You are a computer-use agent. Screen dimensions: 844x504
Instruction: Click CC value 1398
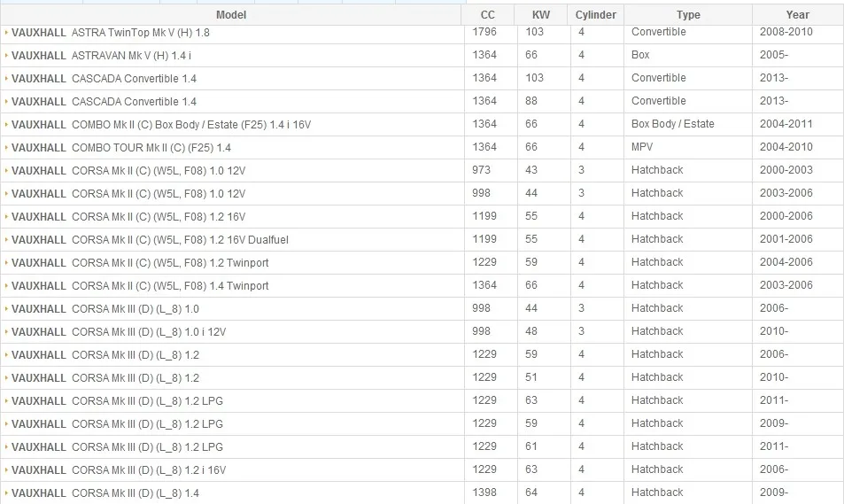pyautogui.click(x=484, y=492)
